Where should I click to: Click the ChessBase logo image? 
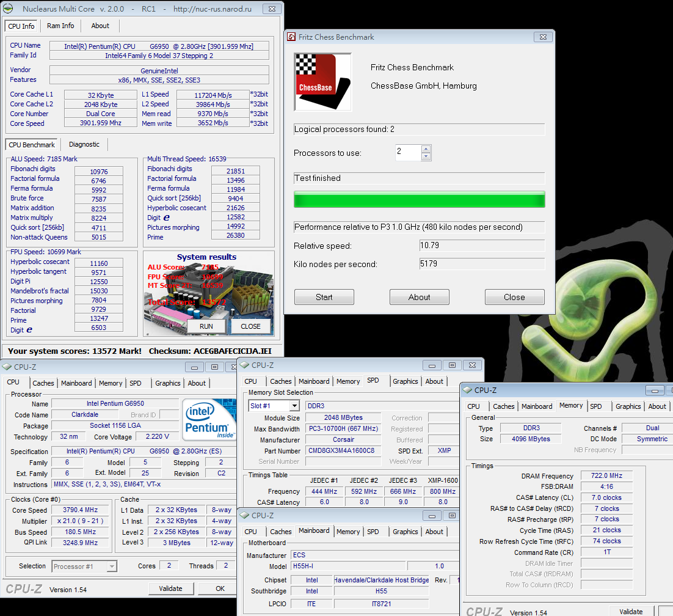[323, 82]
